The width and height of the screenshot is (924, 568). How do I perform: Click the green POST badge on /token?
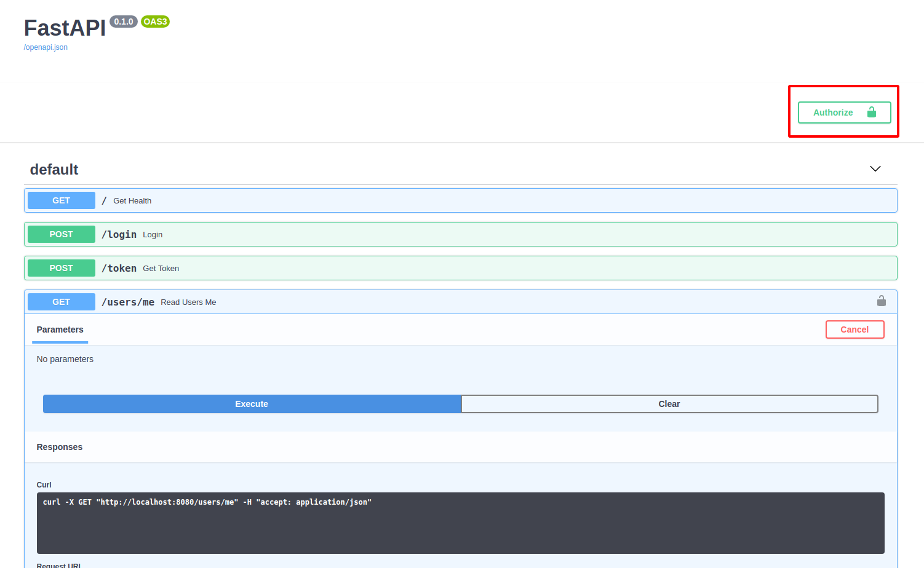click(61, 268)
